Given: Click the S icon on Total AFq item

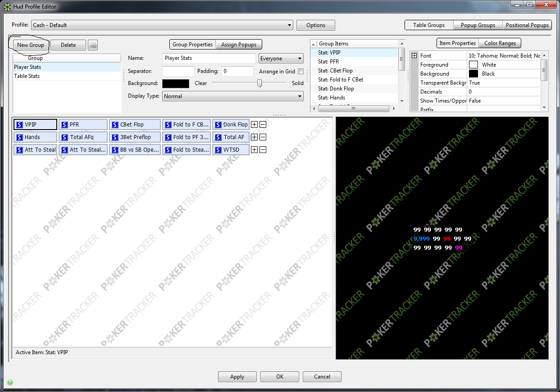Looking at the screenshot, I should [x=64, y=137].
